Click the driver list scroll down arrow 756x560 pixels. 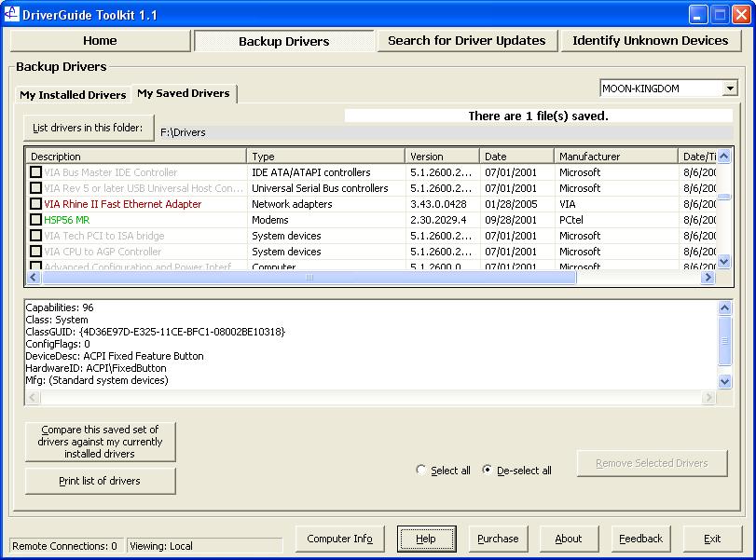coord(724,262)
